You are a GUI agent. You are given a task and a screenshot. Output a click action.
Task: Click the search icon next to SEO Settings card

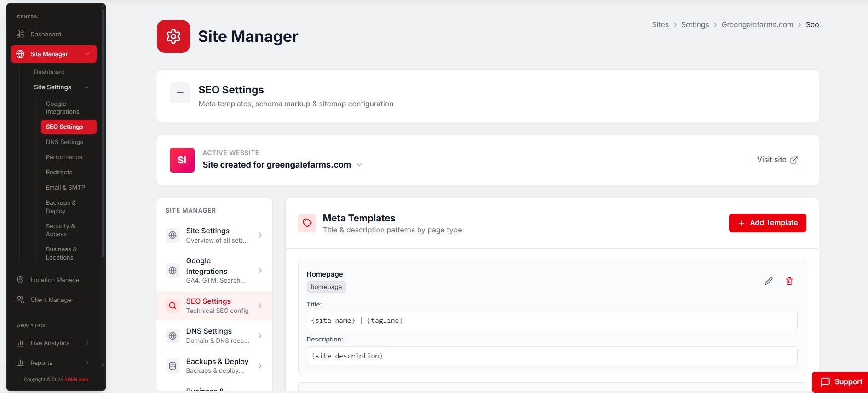click(x=172, y=306)
